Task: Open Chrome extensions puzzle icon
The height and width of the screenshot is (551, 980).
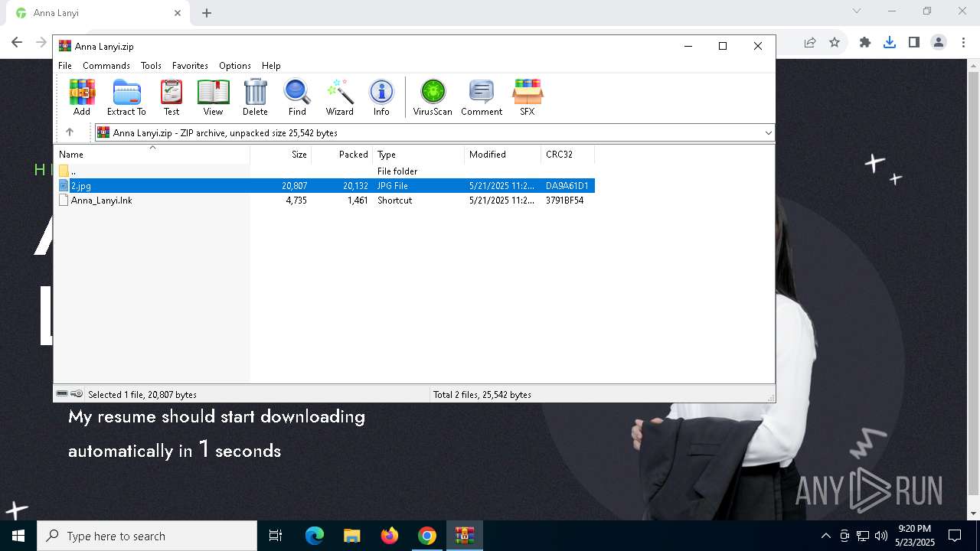Action: click(864, 43)
